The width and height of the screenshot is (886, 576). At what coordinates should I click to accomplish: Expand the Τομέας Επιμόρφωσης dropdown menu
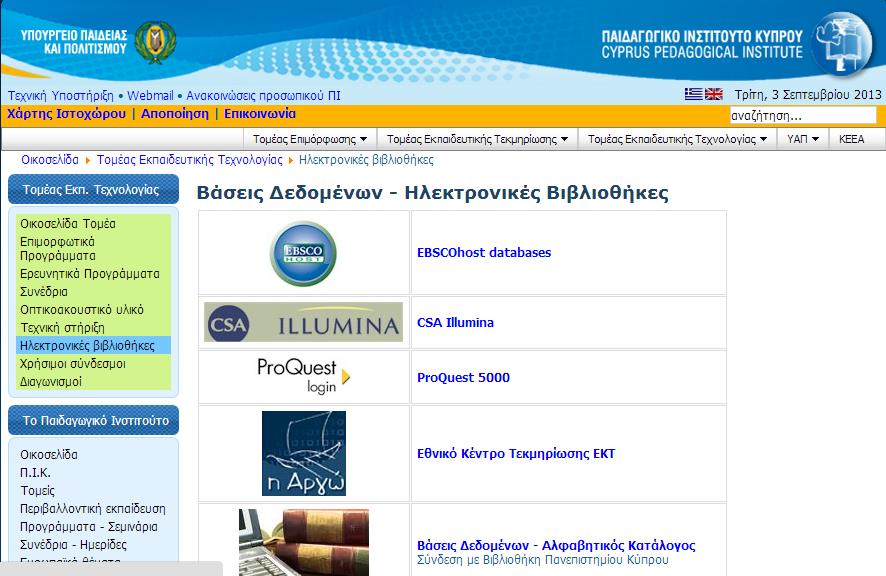310,139
